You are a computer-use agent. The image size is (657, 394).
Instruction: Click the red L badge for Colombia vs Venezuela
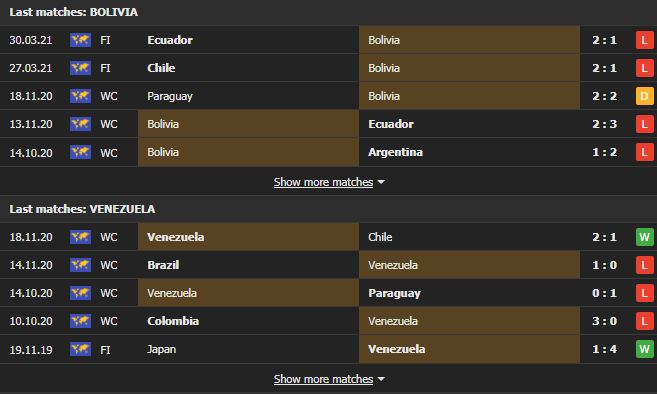tap(644, 321)
